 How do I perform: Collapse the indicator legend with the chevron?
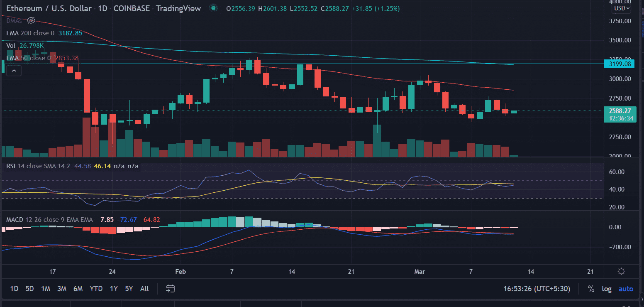pyautogui.click(x=14, y=71)
